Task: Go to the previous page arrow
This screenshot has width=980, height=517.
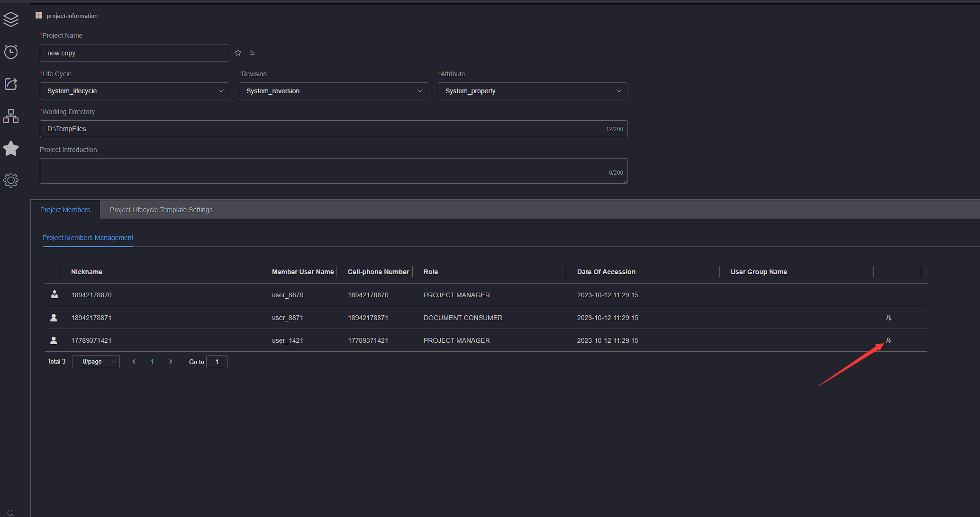Action: [134, 362]
